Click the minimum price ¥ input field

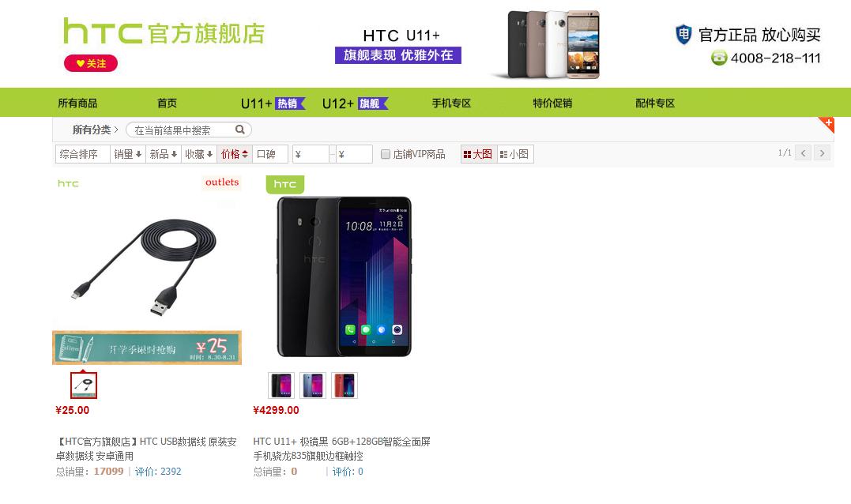pyautogui.click(x=311, y=154)
